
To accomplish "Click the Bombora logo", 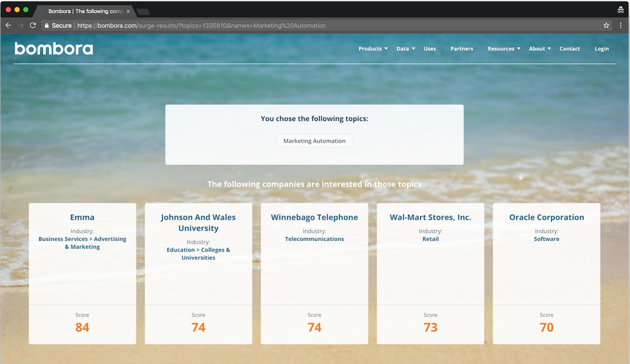I will pos(53,48).
